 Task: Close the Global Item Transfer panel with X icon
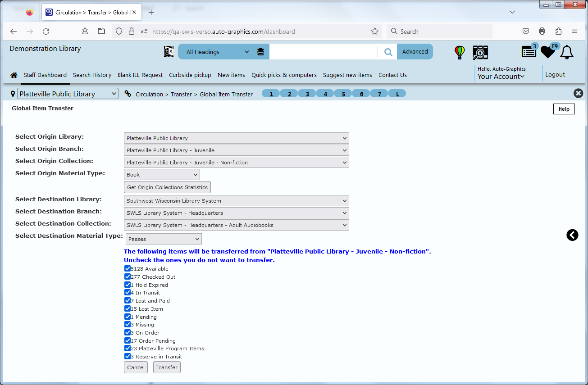[x=578, y=93]
